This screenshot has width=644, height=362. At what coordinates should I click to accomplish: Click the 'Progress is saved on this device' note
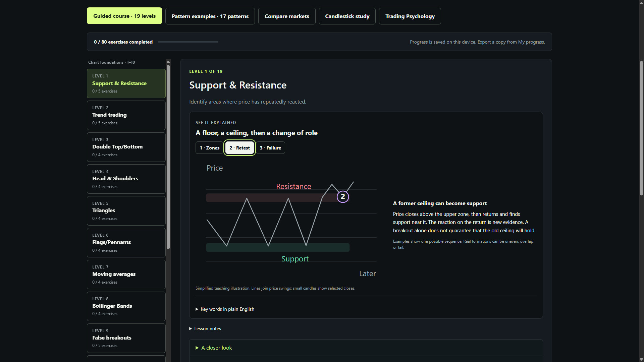point(477,42)
